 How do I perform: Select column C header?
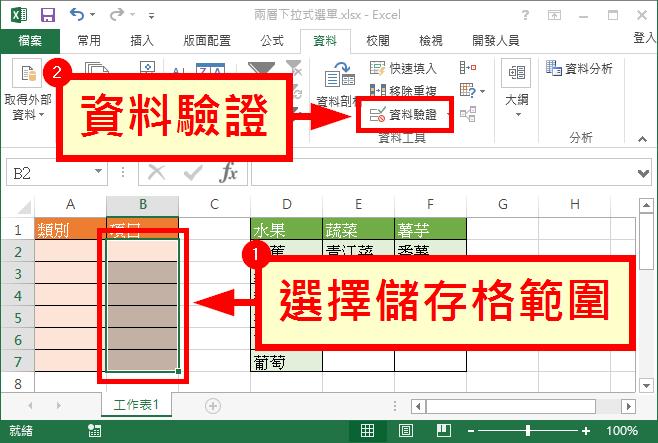pos(214,204)
